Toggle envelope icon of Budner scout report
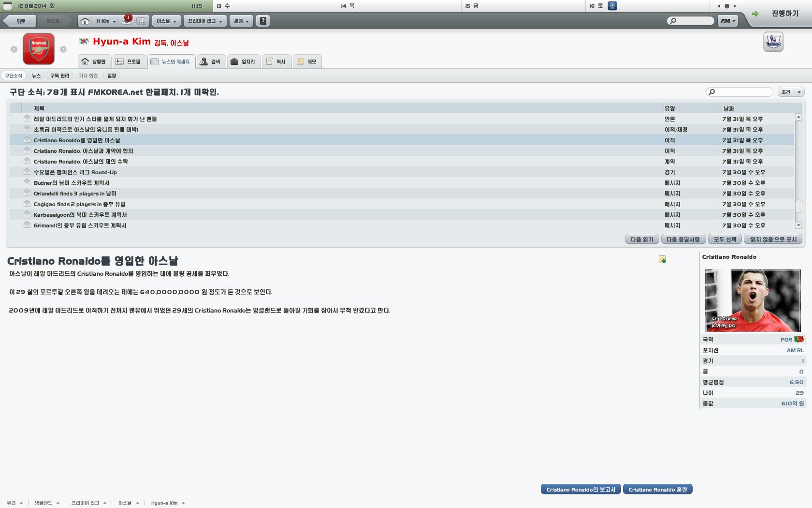 (27, 182)
